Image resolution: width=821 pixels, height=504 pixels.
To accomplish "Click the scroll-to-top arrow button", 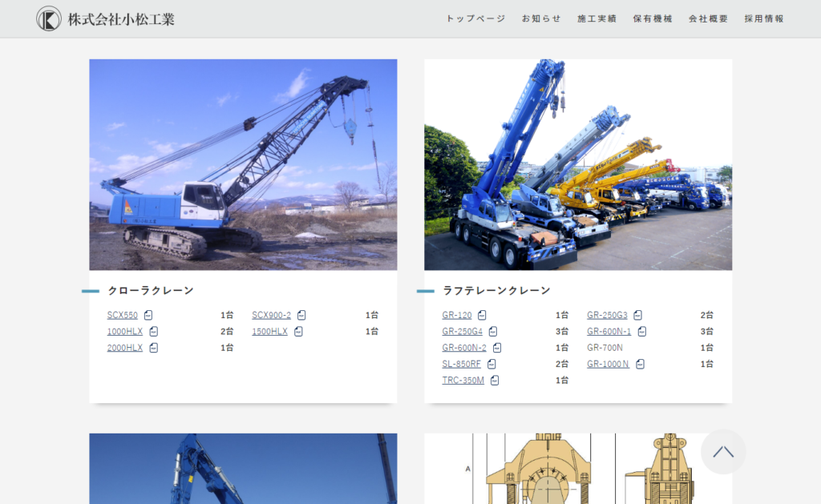I will click(x=723, y=452).
